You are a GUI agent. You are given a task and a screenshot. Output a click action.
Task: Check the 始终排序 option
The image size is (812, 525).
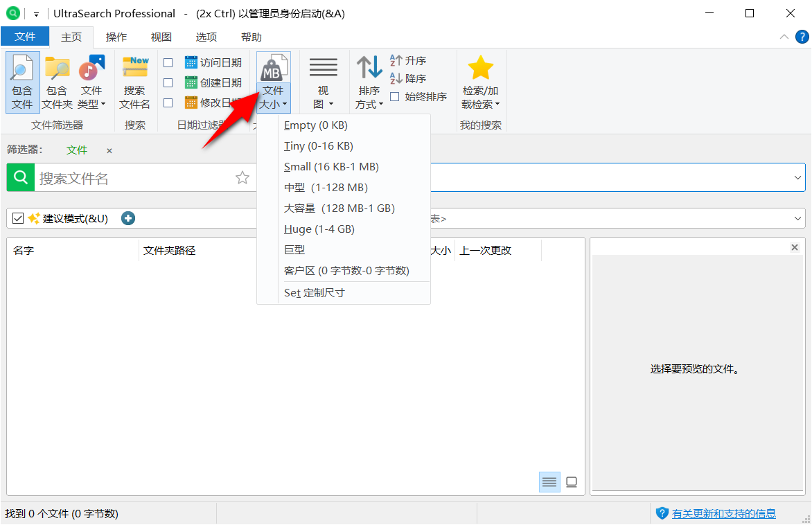click(x=393, y=97)
